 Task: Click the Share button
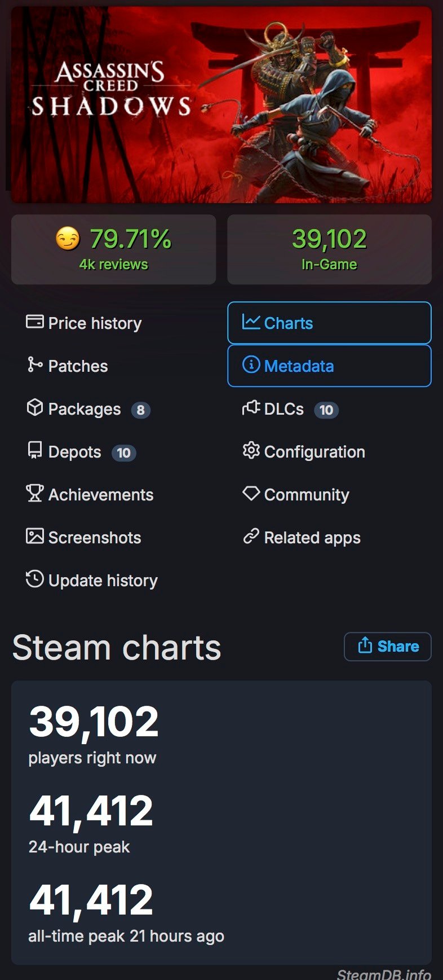click(x=388, y=647)
